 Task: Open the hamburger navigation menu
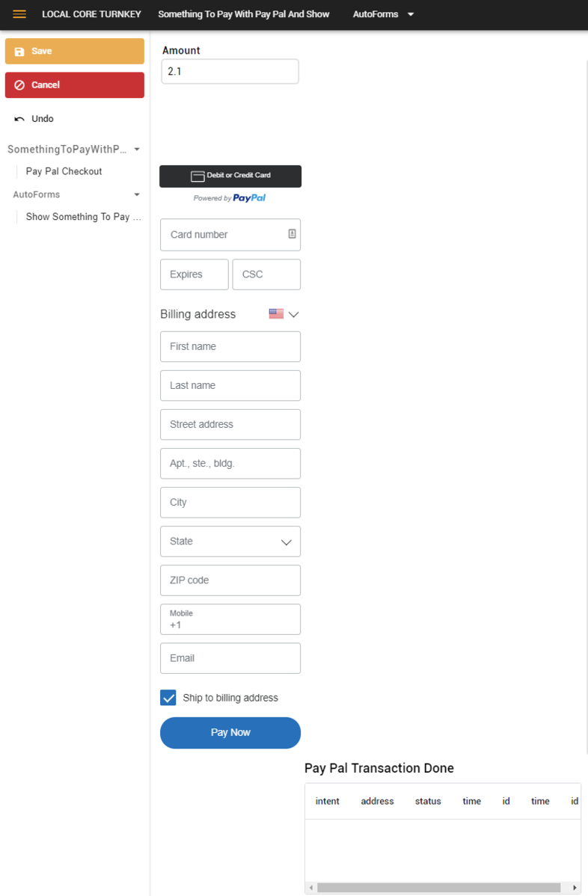[x=19, y=14]
